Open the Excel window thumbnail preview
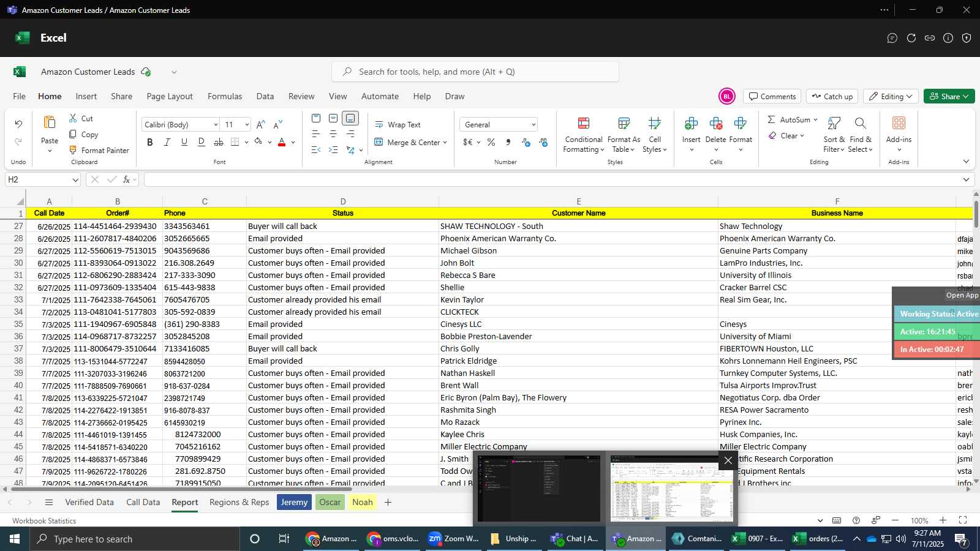 (672, 489)
